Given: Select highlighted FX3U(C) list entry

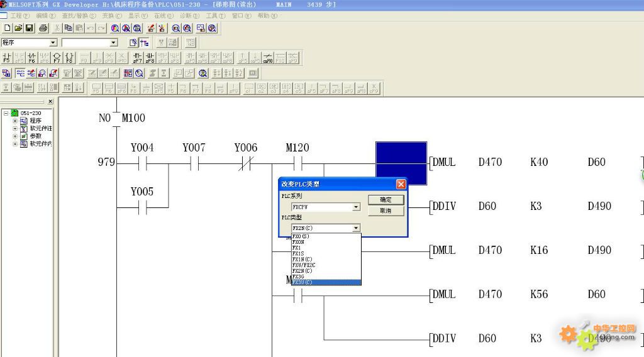Looking at the screenshot, I should point(326,282).
